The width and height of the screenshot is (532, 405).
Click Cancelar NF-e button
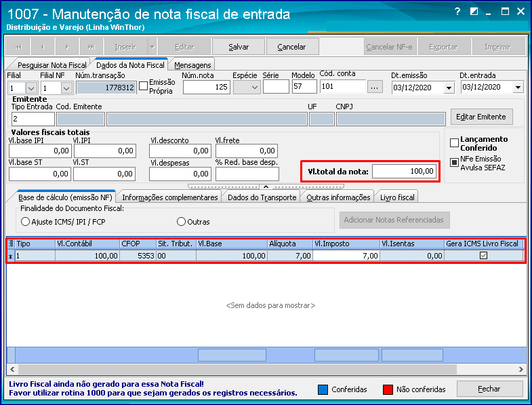pyautogui.click(x=390, y=47)
